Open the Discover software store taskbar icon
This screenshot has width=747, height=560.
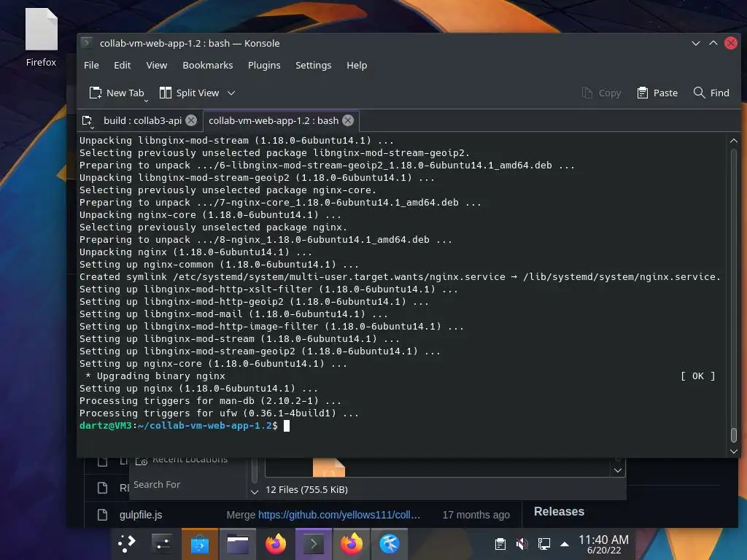click(x=200, y=544)
